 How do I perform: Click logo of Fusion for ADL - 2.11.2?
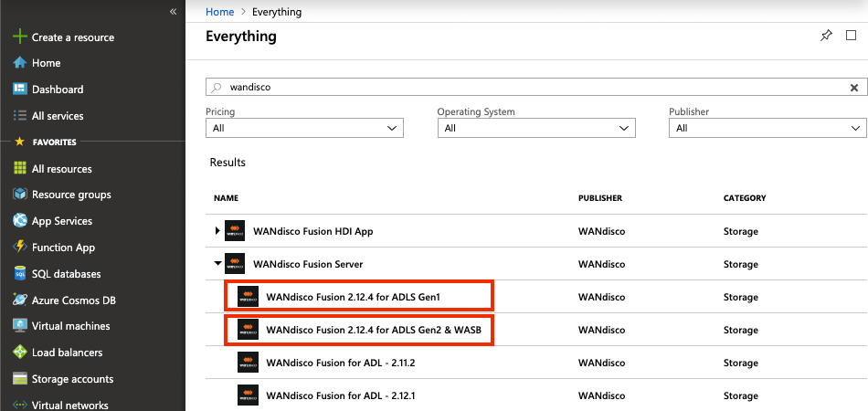(x=248, y=363)
